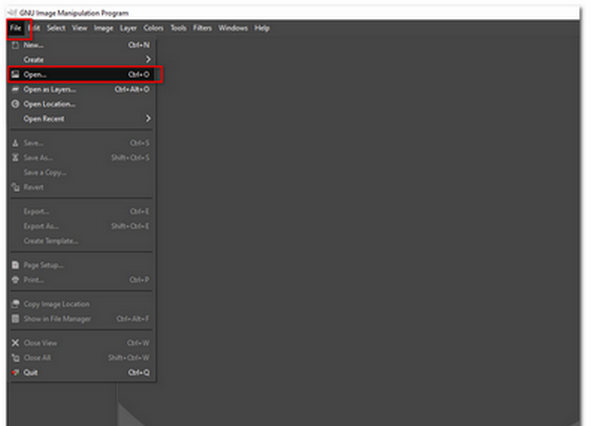The width and height of the screenshot is (600, 426).
Task: Click the Export As... menu entry
Action: click(81, 226)
